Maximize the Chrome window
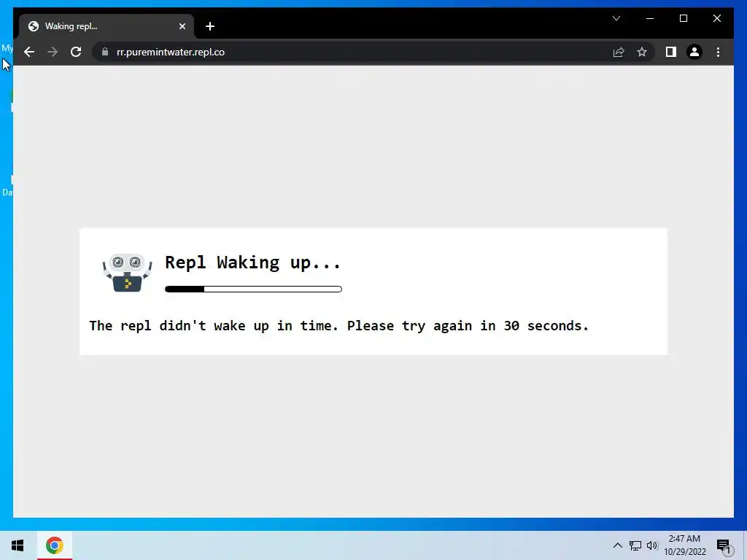This screenshot has height=560, width=747. pyautogui.click(x=683, y=18)
